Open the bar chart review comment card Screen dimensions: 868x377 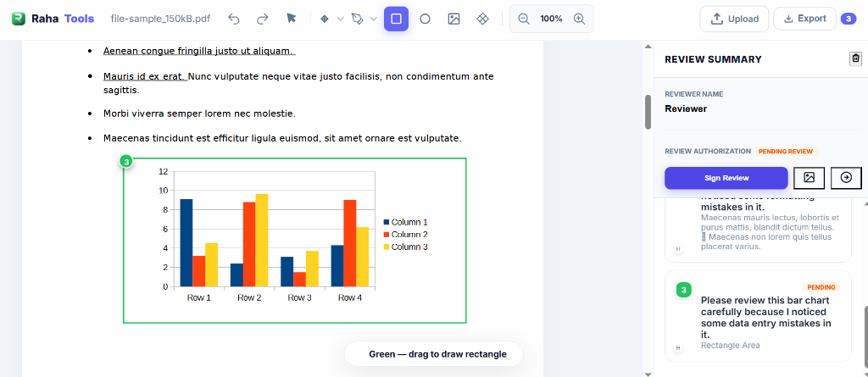tap(758, 316)
